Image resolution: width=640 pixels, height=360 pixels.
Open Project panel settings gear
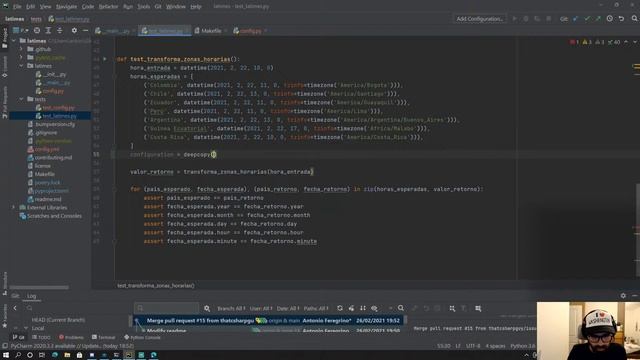click(74, 31)
